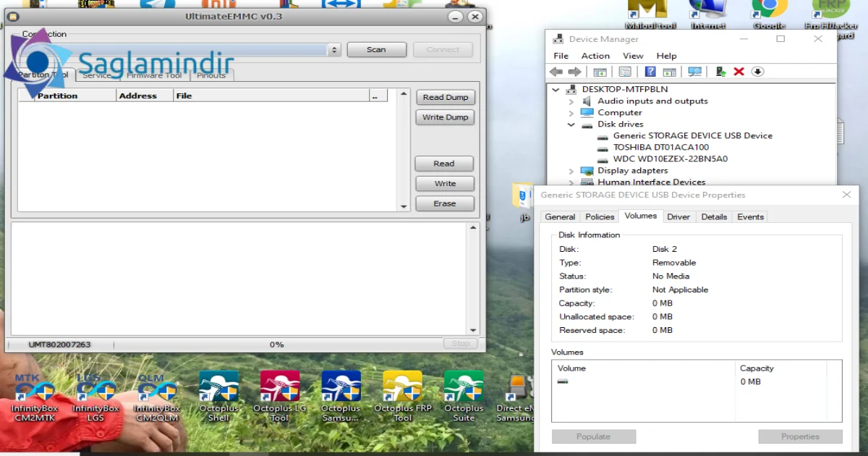Open Octoplus LG Tool desktop shortcut
868x456 pixels.
click(279, 397)
